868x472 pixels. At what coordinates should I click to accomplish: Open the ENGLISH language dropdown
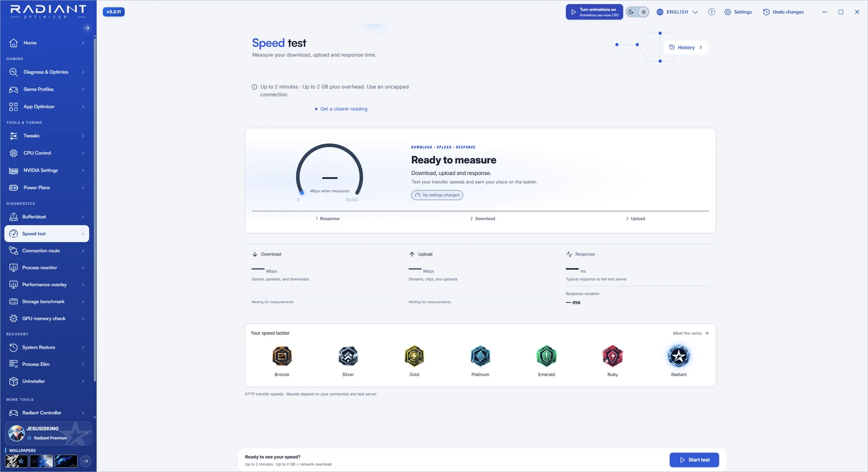point(677,12)
